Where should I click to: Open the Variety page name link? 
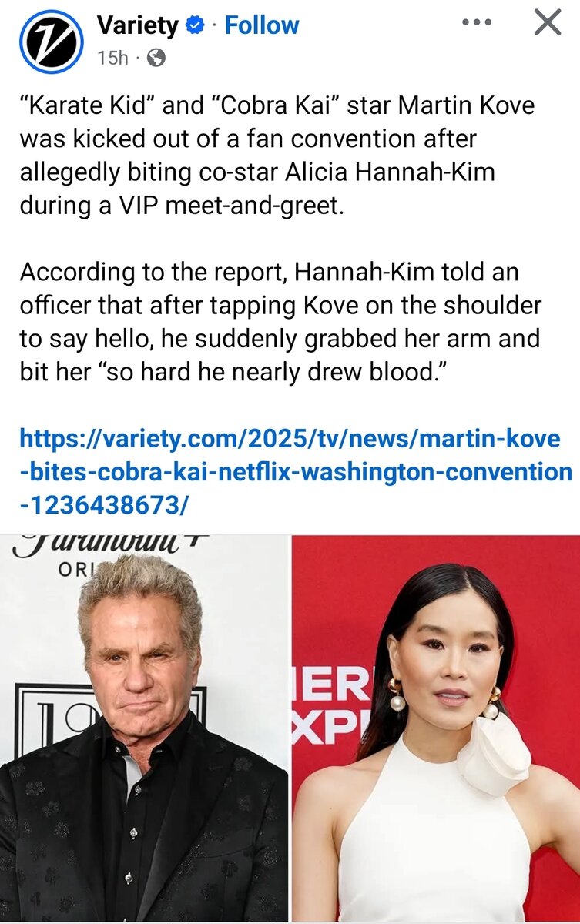(x=138, y=26)
